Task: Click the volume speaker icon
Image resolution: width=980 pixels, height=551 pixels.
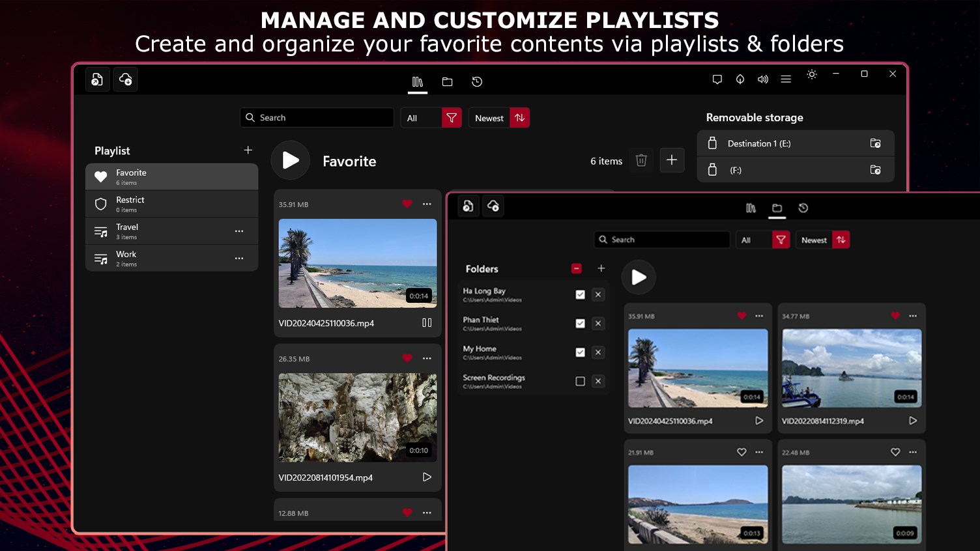Action: (762, 79)
